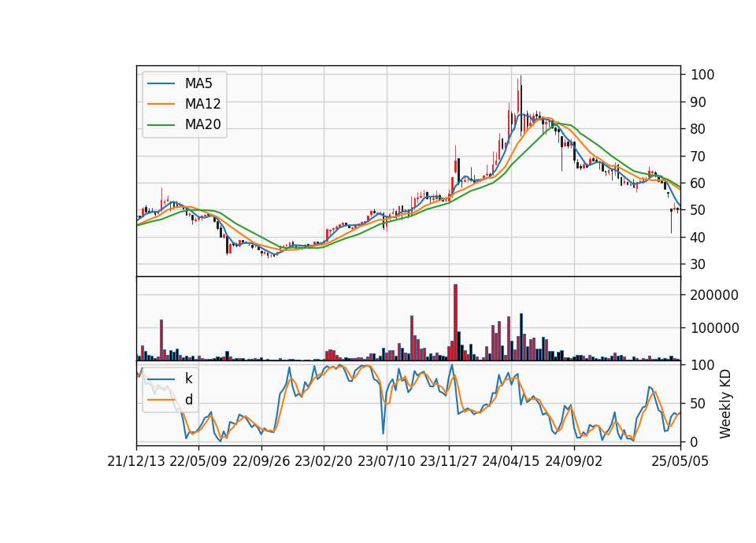Click the KD axis label 50
756x543 pixels.
click(x=699, y=403)
